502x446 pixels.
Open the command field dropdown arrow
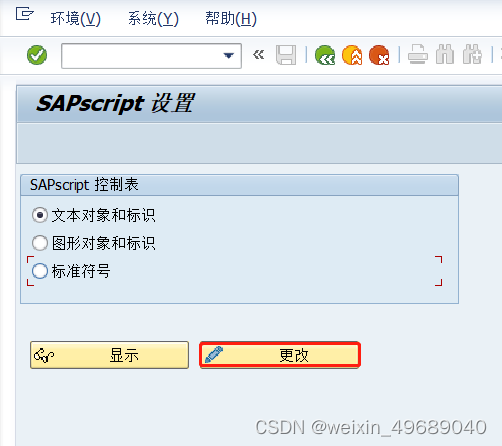pyautogui.click(x=229, y=56)
